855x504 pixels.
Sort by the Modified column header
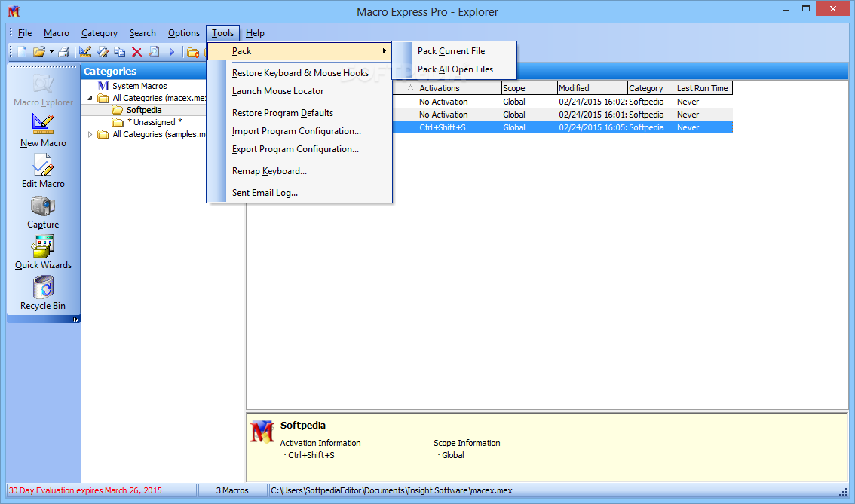pos(592,88)
